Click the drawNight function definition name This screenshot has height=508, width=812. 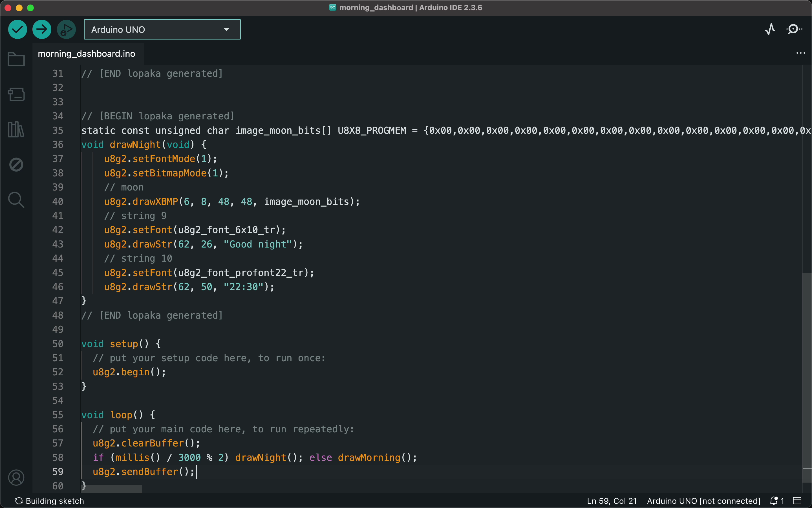pyautogui.click(x=135, y=144)
